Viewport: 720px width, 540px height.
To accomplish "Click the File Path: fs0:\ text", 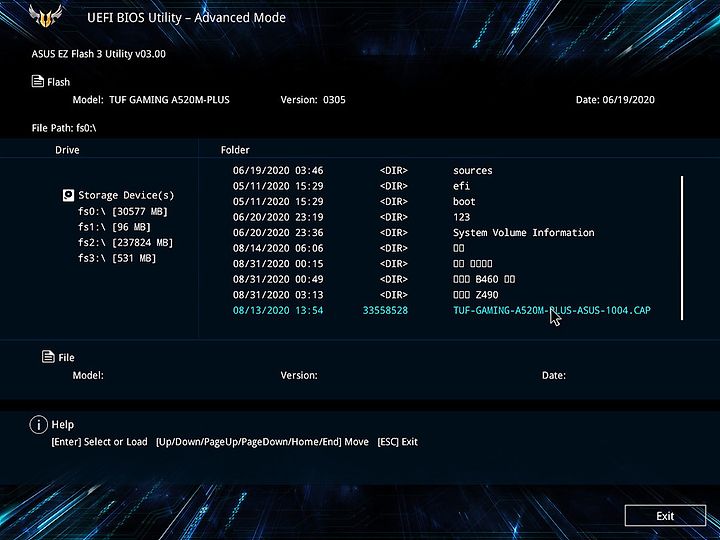I will pos(64,128).
